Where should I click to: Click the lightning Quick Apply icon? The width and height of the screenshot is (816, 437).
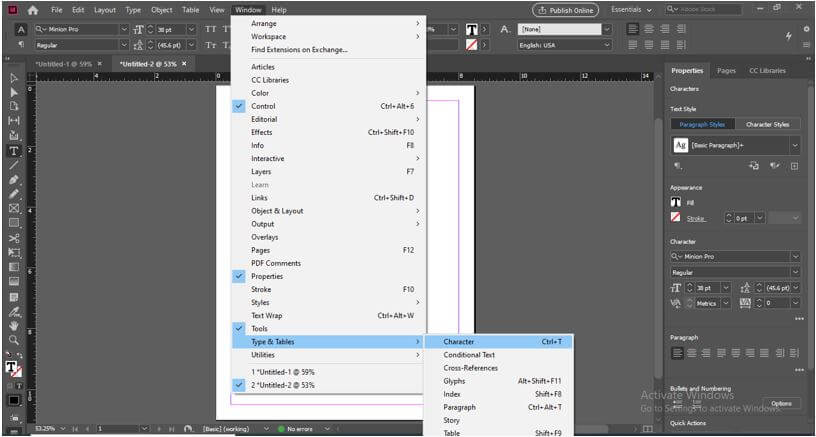point(788,36)
